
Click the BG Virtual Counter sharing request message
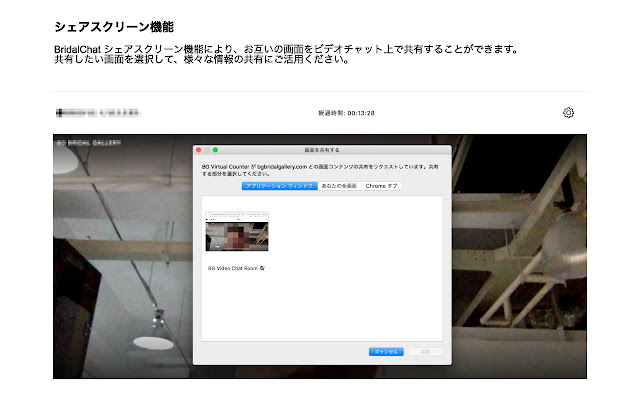point(320,170)
